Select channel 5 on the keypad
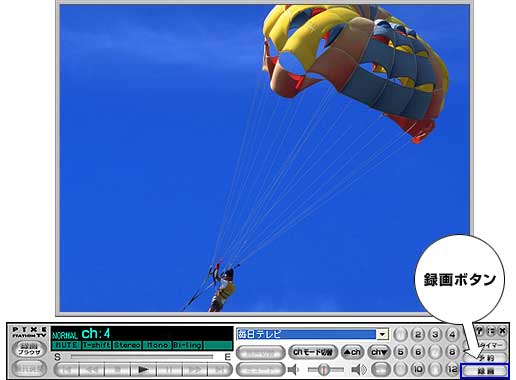This screenshot has width=516, height=380. point(401,352)
